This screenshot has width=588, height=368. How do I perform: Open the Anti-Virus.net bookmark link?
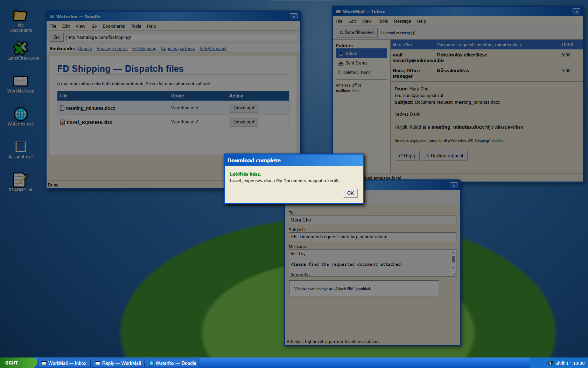click(213, 49)
